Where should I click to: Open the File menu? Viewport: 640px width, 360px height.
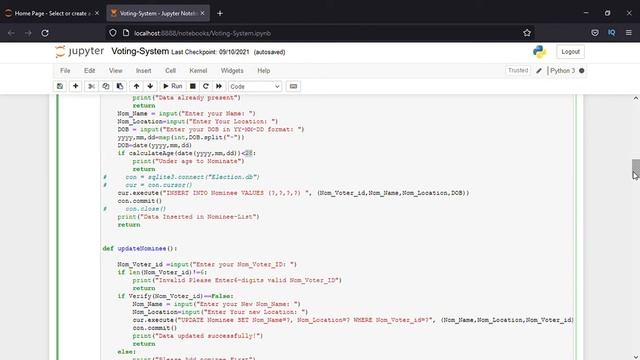(x=65, y=71)
